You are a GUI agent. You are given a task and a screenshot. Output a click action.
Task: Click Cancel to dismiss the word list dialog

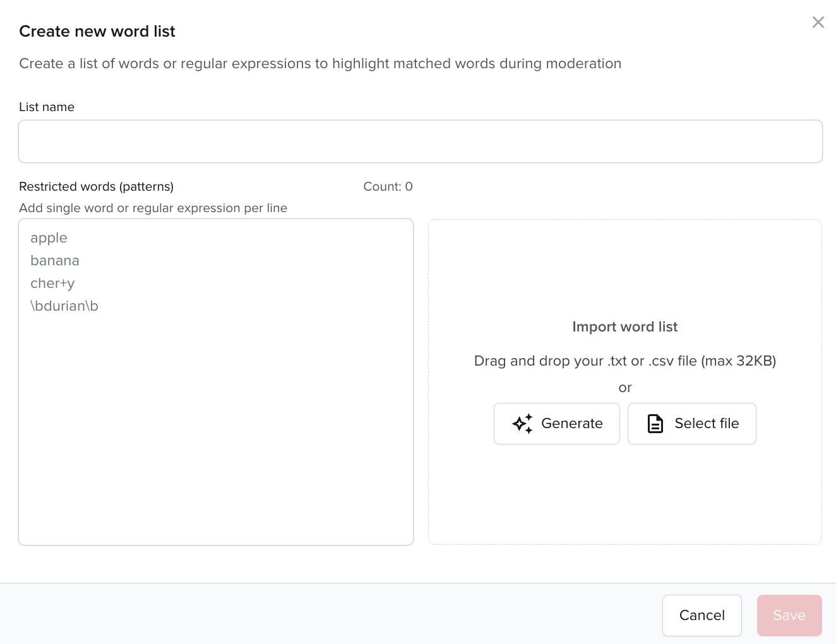click(x=702, y=615)
